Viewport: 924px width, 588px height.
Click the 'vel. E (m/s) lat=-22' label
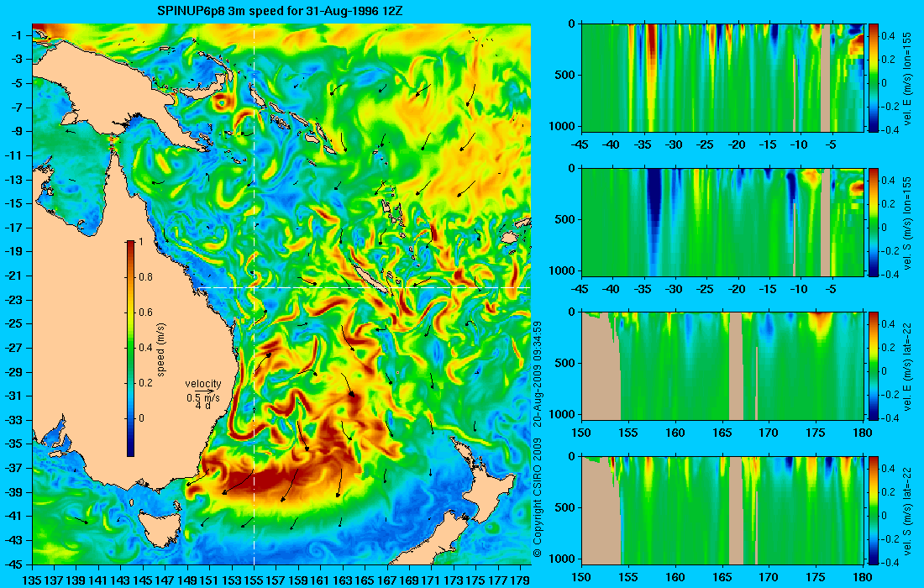(x=907, y=366)
